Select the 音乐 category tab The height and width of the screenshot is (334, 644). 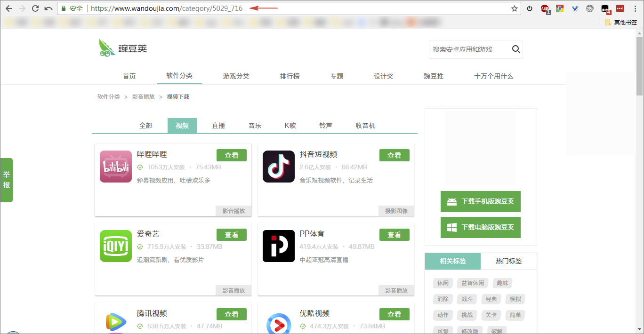coord(255,126)
